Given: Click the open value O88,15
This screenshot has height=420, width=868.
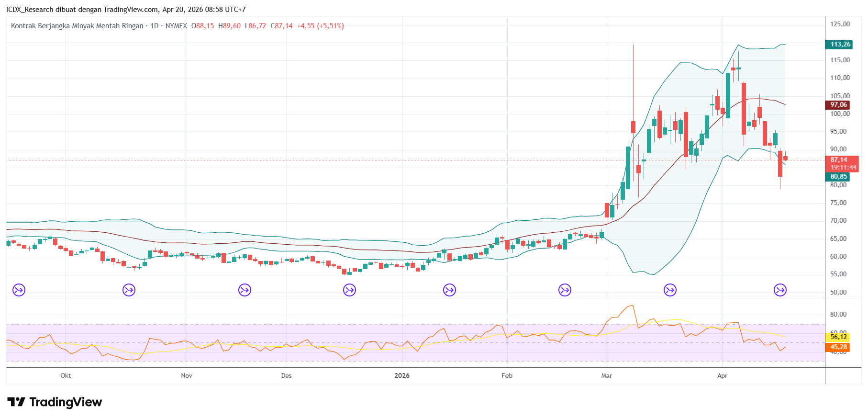Looking at the screenshot, I should click(202, 26).
